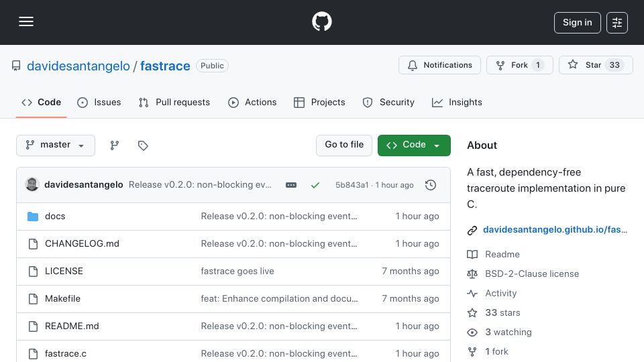Go to the GitHub homepage logo
Image resolution: width=644 pixels, height=362 pixels.
coord(321,21)
